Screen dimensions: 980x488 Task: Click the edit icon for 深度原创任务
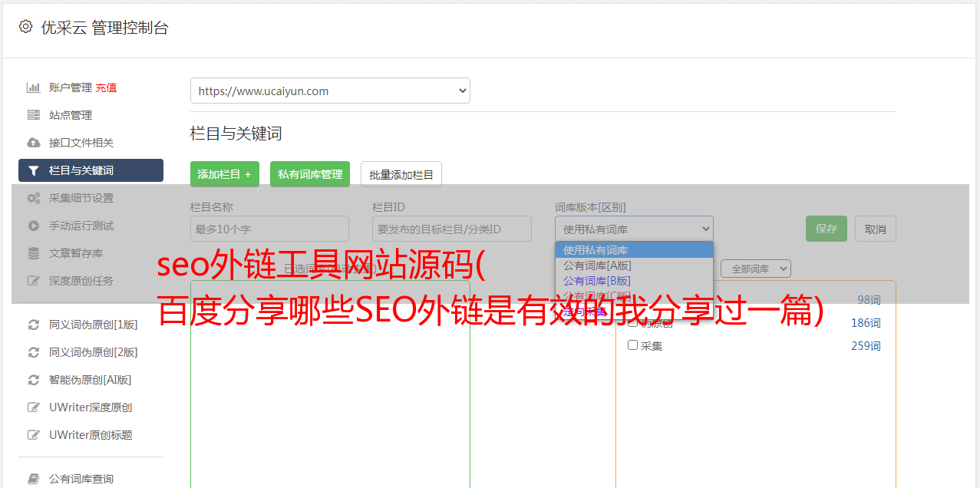pyautogui.click(x=34, y=281)
